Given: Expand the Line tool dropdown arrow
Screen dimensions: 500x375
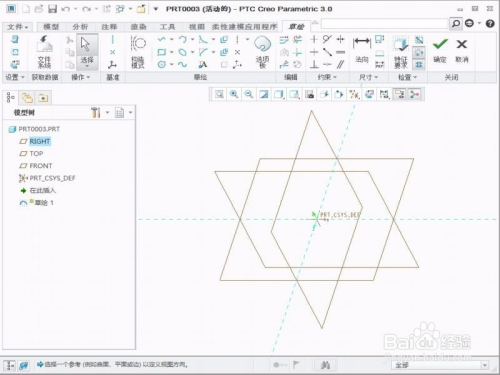Looking at the screenshot, I should pyautogui.click(x=171, y=40).
